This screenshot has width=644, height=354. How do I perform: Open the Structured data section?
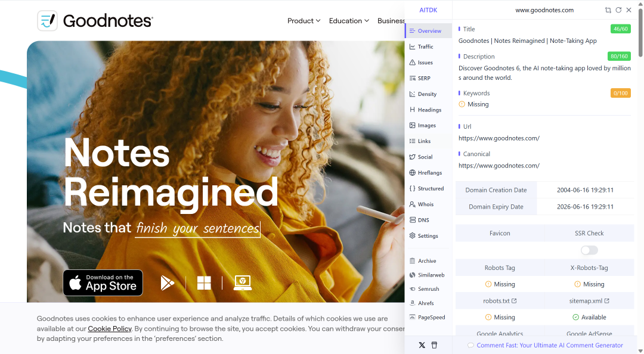(428, 188)
